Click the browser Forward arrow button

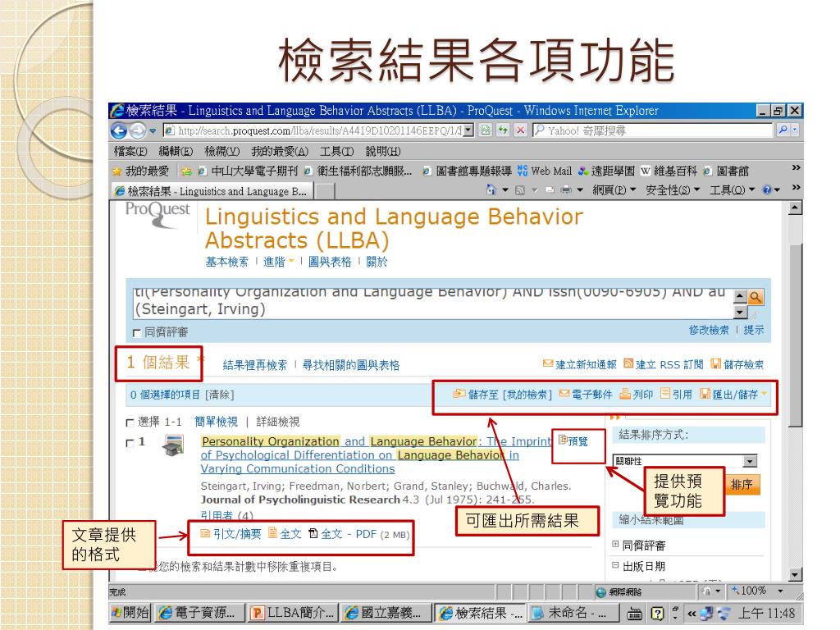tap(138, 130)
